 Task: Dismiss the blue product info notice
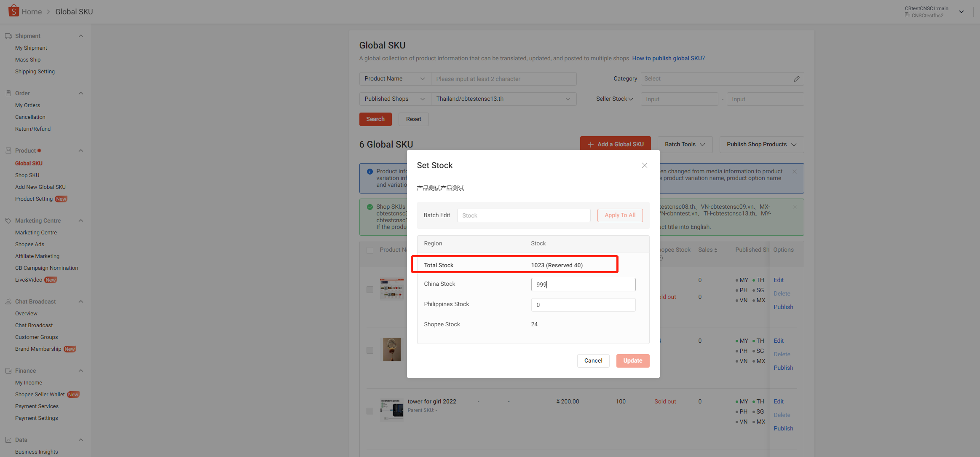pyautogui.click(x=795, y=172)
